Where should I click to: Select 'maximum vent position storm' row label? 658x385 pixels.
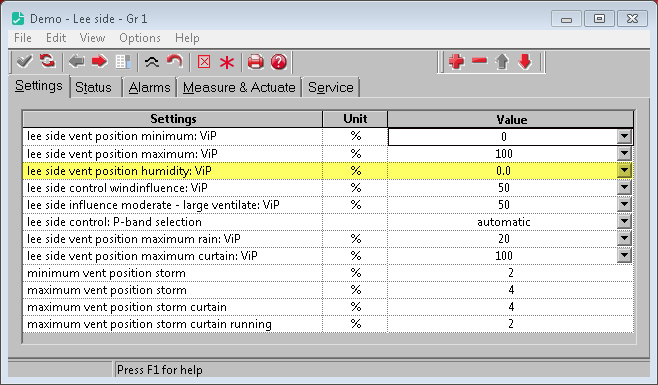tap(107, 290)
